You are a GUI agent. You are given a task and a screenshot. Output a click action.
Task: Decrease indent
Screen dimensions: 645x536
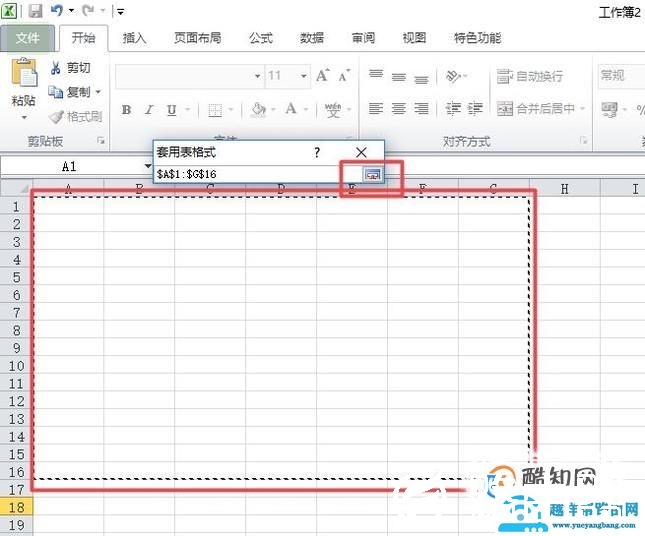453,109
